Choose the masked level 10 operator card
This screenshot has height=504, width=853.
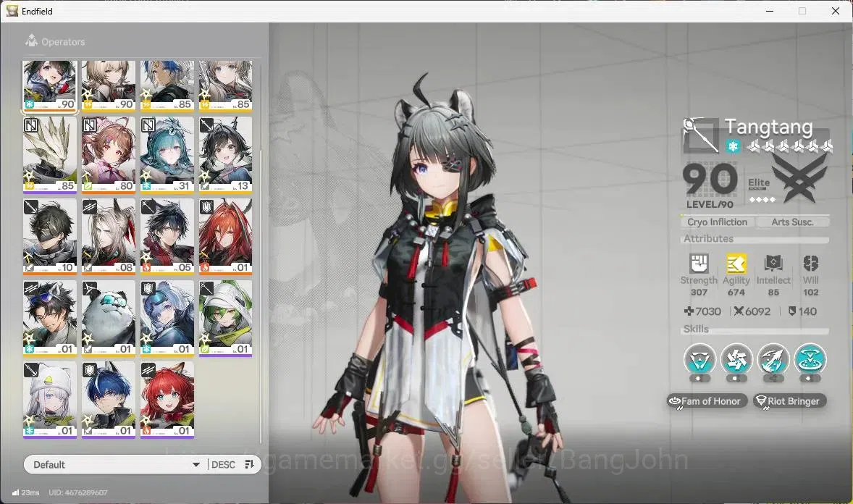click(49, 236)
